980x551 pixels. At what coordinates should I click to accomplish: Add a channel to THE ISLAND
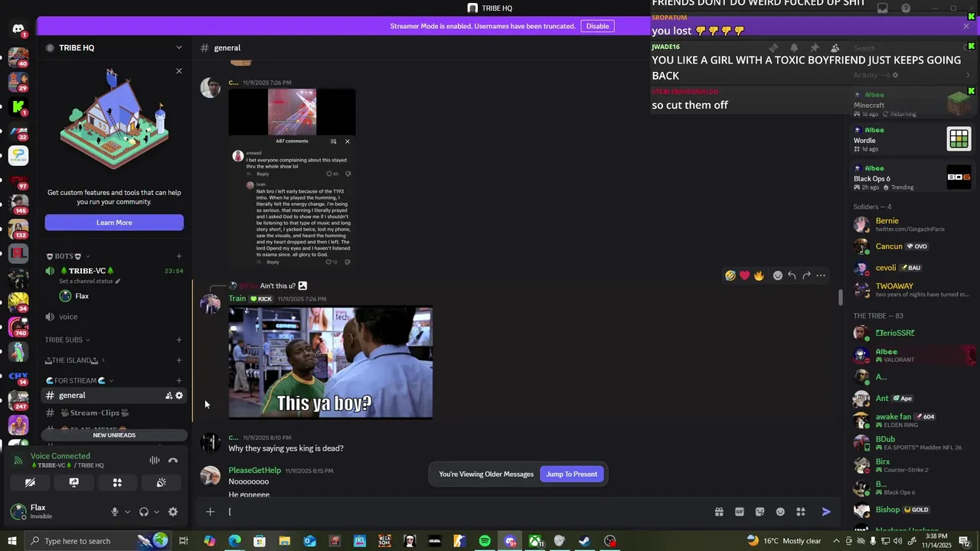click(179, 360)
